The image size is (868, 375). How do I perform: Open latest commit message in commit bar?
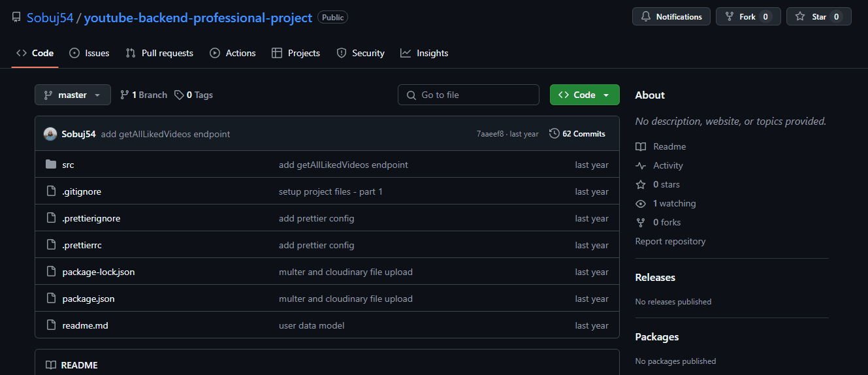tap(165, 134)
